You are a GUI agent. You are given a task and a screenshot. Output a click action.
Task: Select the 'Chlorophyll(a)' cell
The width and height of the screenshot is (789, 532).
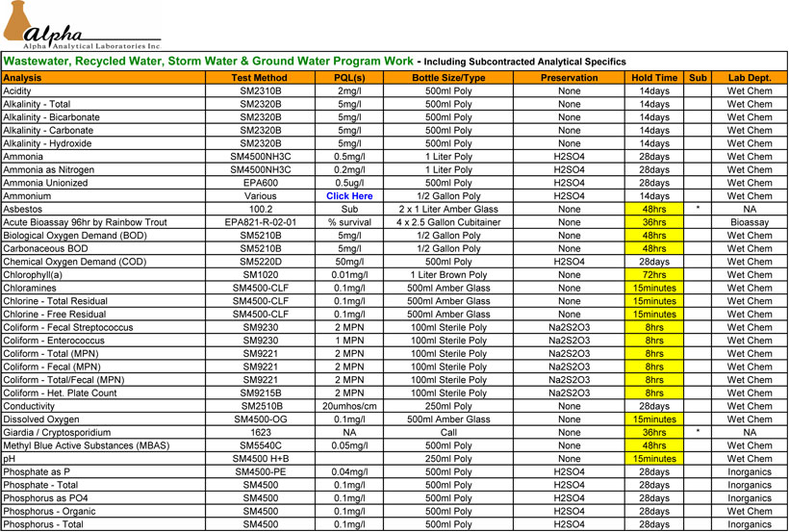[103, 275]
